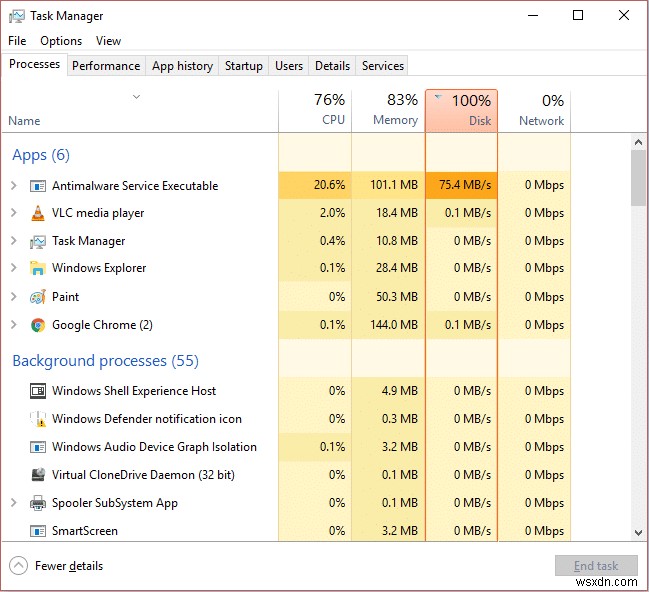
Task: Open the Startup tab
Action: click(x=244, y=66)
